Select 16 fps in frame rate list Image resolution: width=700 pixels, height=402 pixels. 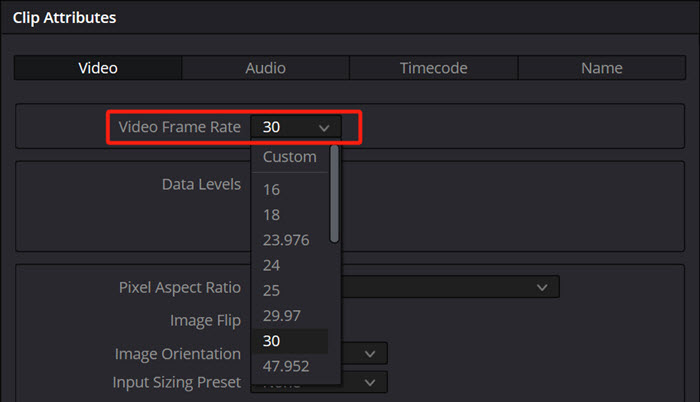click(x=290, y=189)
